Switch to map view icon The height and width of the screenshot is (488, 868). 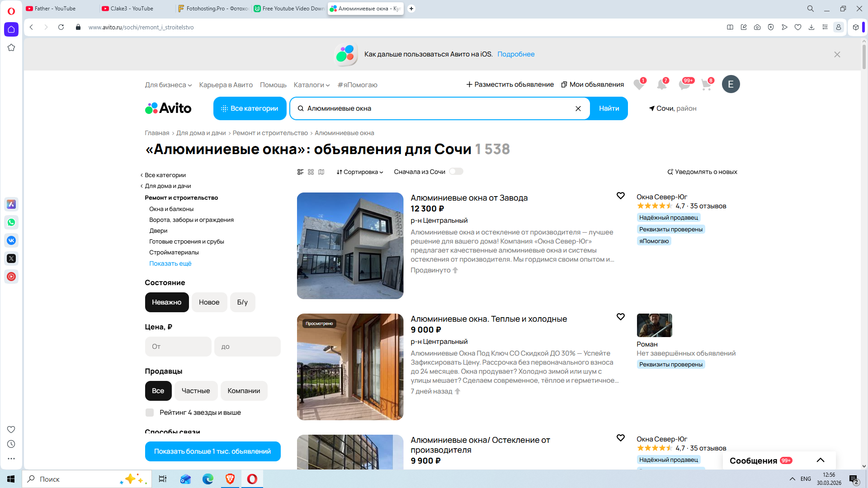tap(321, 172)
